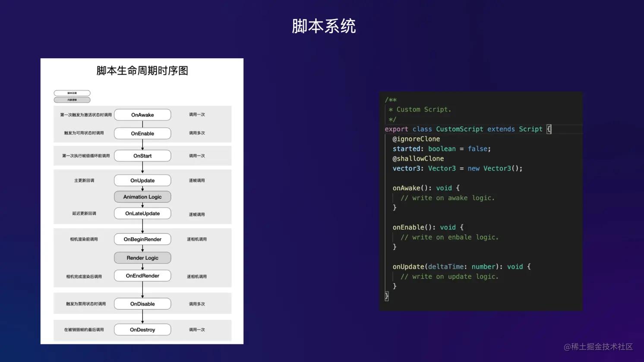The width and height of the screenshot is (644, 362).
Task: Click the label 主更新回调
Action: pos(84,180)
